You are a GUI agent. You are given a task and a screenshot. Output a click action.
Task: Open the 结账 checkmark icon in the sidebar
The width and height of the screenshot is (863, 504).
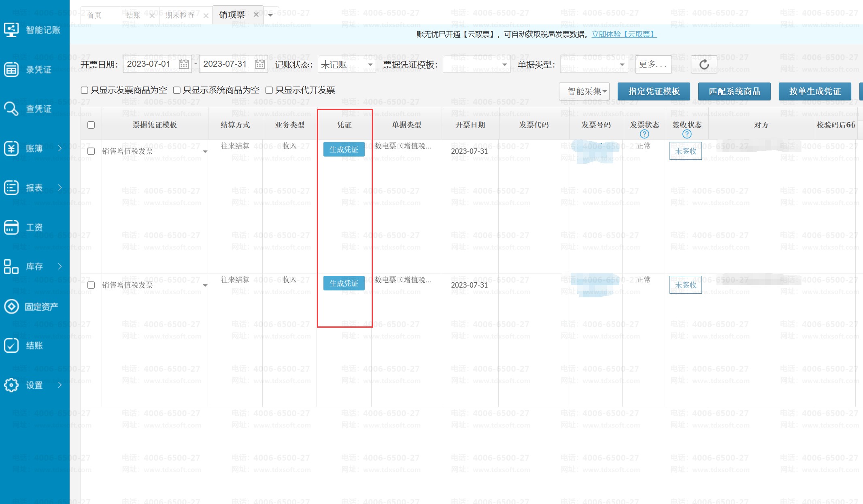click(11, 345)
